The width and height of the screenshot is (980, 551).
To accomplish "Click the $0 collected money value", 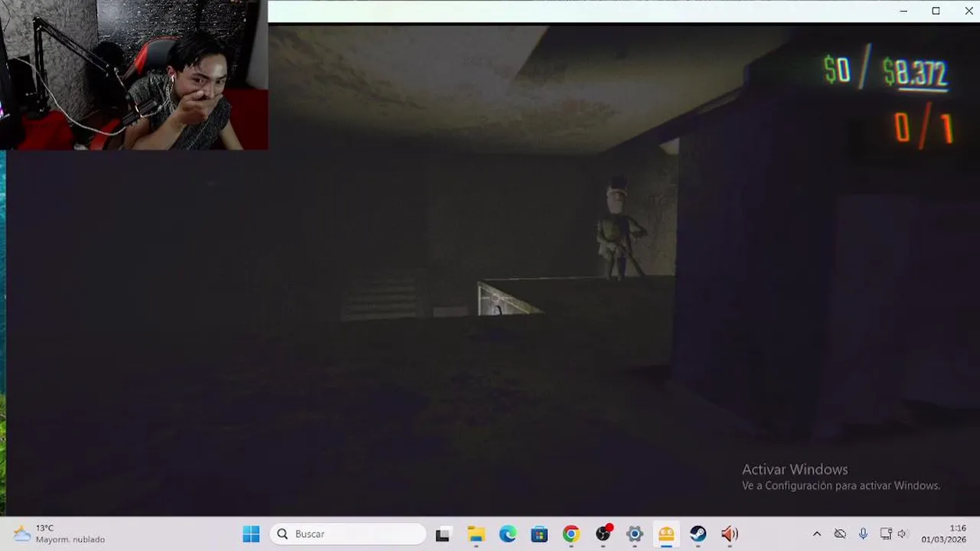I will [837, 70].
